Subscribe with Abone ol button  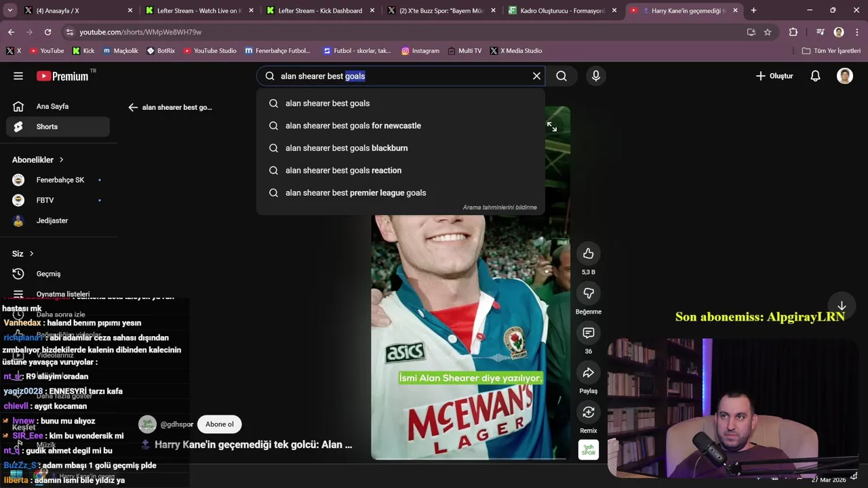pos(219,424)
